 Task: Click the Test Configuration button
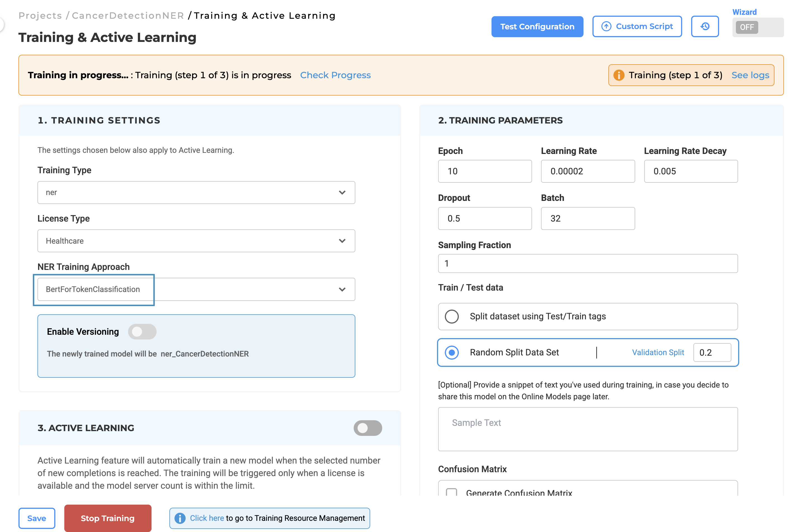(537, 27)
